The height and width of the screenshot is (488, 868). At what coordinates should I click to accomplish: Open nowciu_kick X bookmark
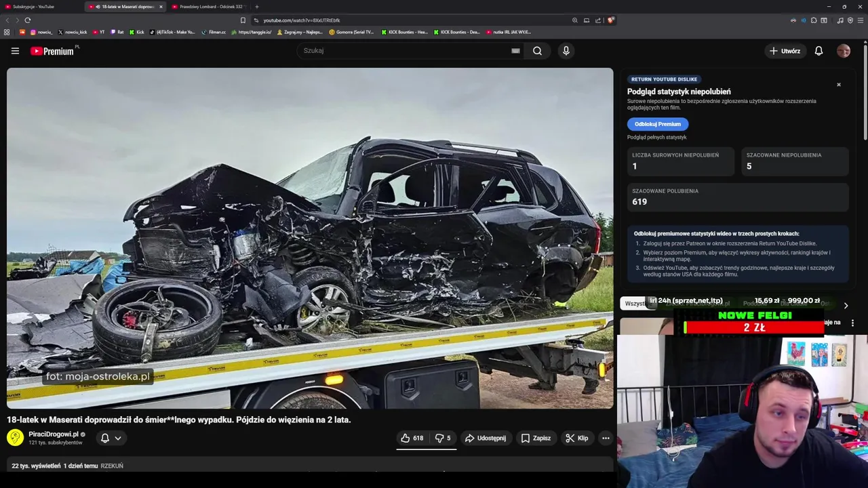[x=72, y=32]
